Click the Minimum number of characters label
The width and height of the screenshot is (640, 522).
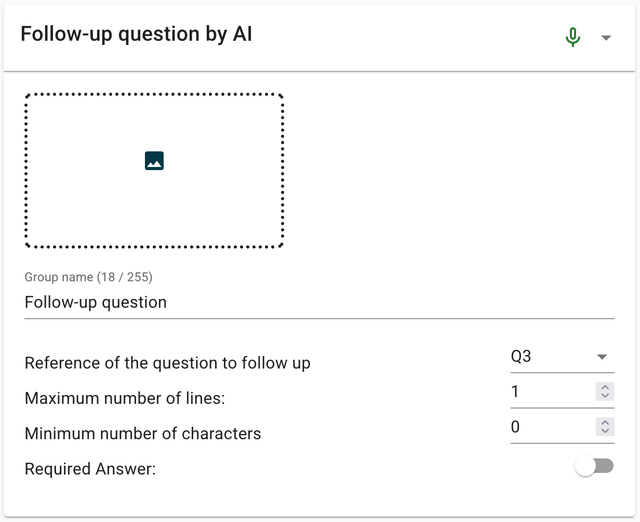tap(142, 433)
